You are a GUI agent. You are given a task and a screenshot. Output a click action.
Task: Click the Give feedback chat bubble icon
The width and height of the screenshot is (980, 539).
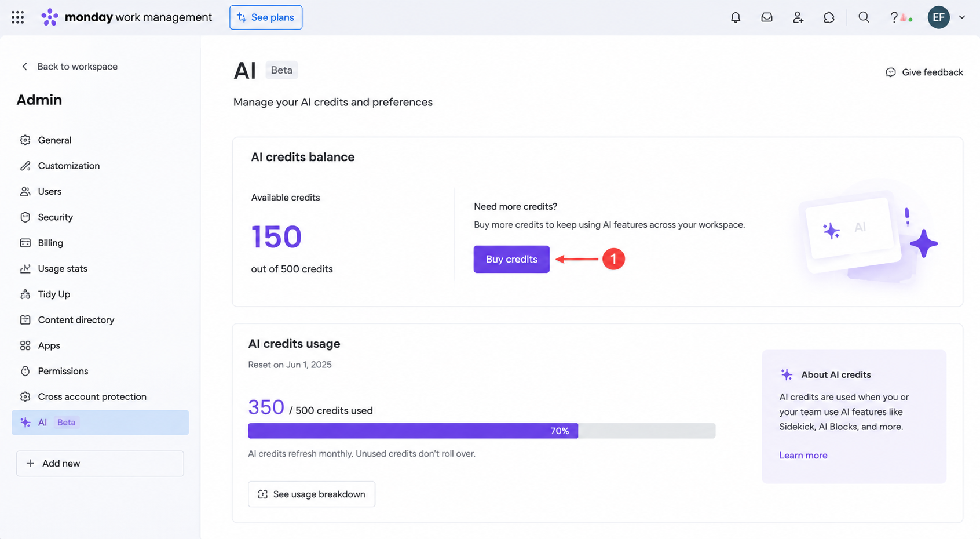[891, 72]
